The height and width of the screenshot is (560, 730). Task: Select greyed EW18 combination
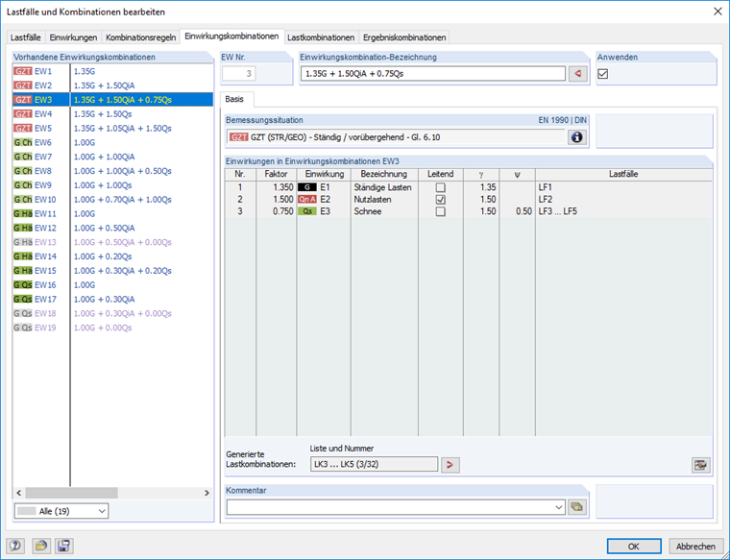[112, 313]
